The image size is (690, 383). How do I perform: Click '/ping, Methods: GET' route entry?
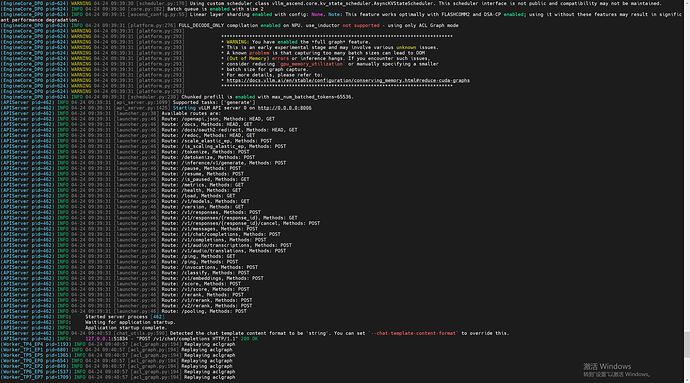[198, 256]
